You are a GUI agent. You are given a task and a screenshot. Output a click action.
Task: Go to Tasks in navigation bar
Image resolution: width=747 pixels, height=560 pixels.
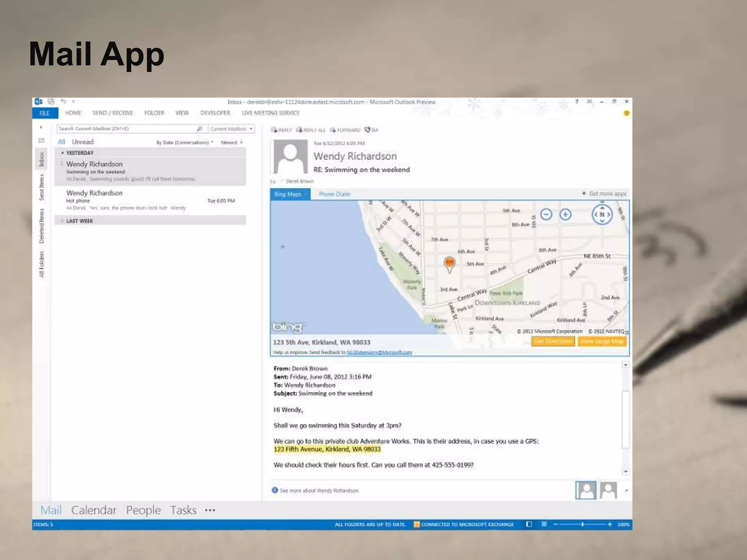183,510
